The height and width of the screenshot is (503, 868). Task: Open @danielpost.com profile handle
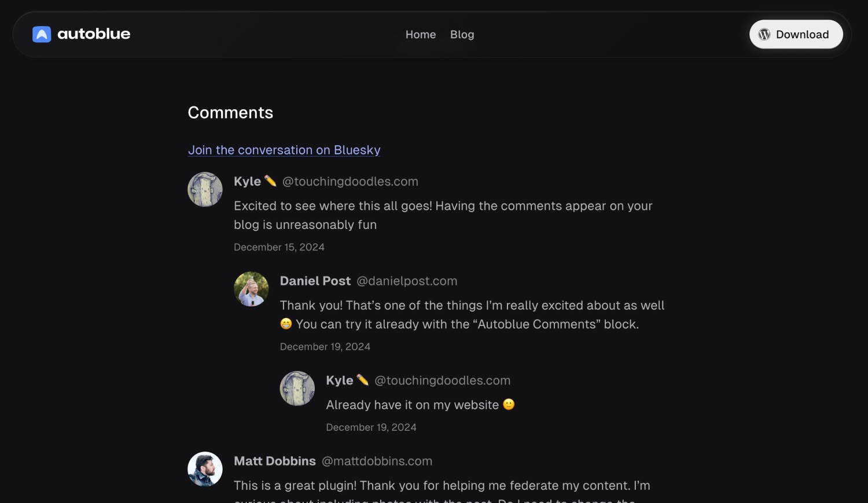[407, 281]
